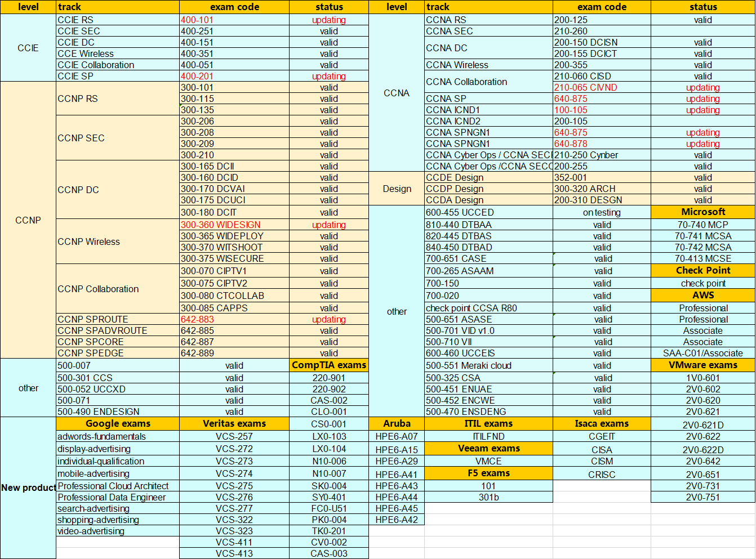Click the New product level cell
Image resolution: width=756 pixels, height=559 pixels.
point(28,488)
